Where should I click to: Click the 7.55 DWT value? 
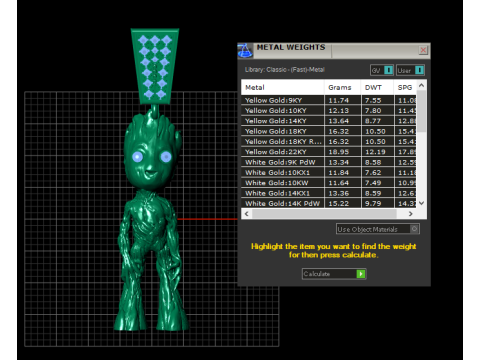click(373, 100)
